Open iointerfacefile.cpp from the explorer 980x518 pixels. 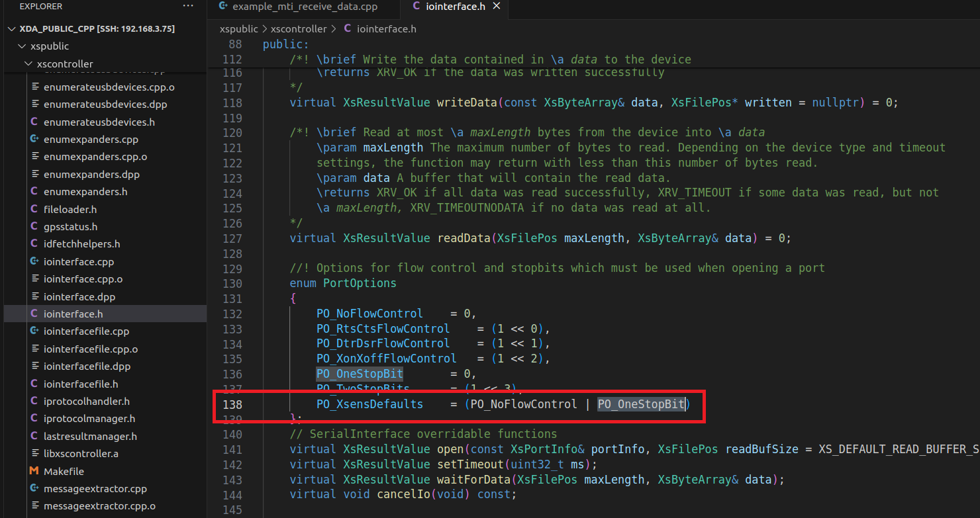coord(86,331)
